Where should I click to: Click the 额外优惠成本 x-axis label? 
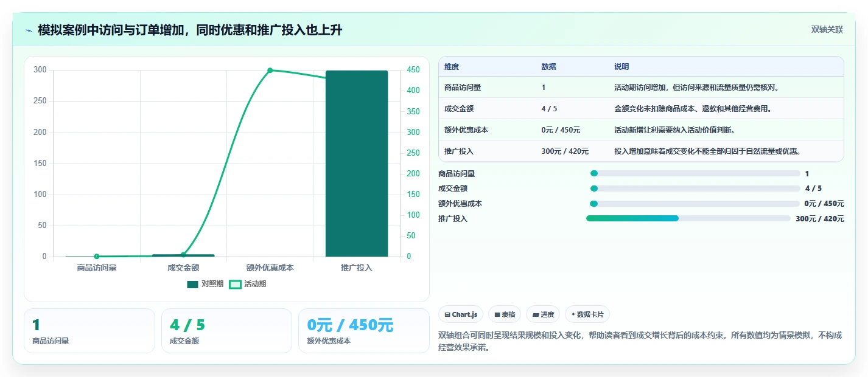270,268
